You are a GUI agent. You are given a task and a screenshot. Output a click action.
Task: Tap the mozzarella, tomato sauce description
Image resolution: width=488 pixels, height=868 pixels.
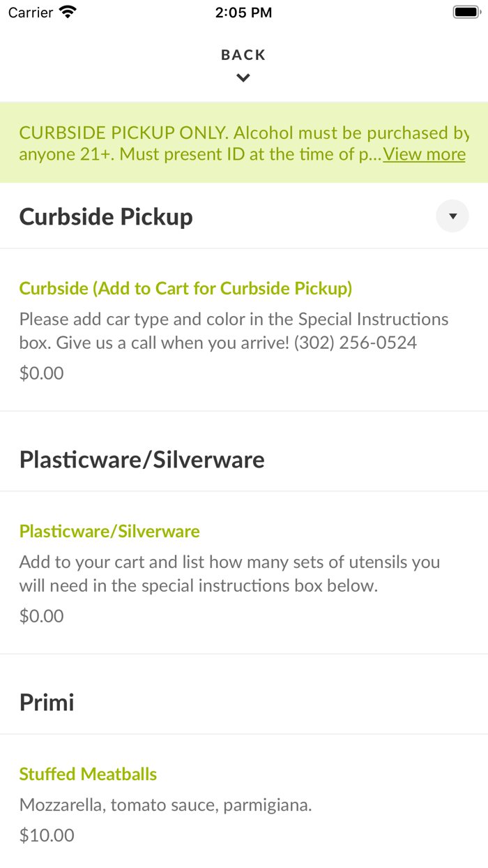165,805
